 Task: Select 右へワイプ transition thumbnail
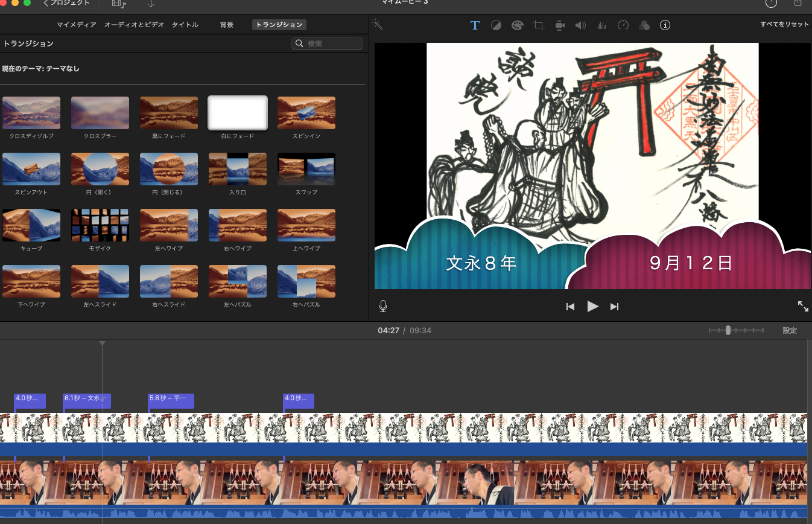pyautogui.click(x=238, y=225)
